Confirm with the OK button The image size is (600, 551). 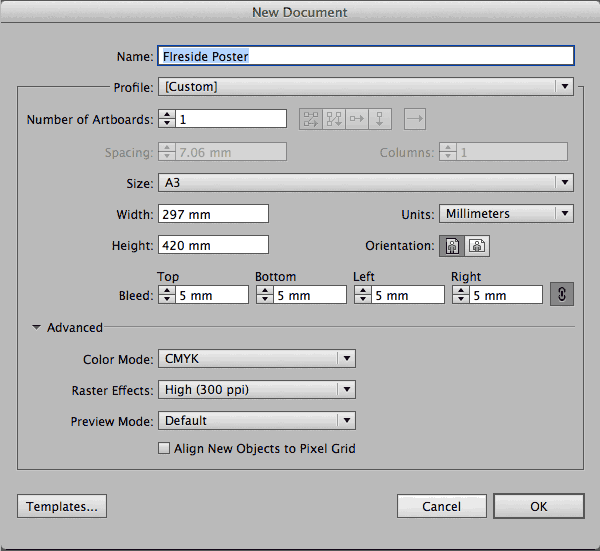click(539, 506)
